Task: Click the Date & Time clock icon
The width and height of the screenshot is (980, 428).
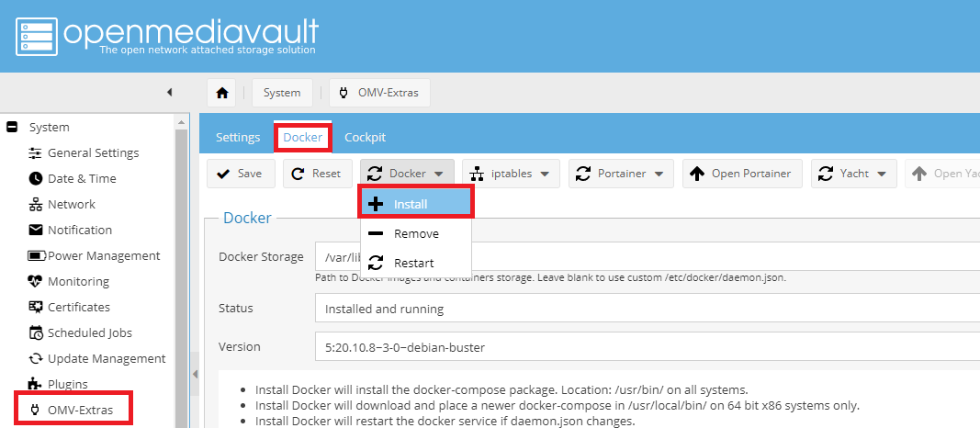Action: [x=36, y=179]
